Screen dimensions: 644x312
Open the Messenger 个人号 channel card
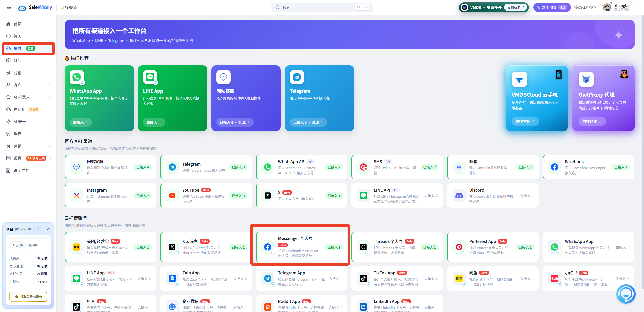[x=302, y=247]
